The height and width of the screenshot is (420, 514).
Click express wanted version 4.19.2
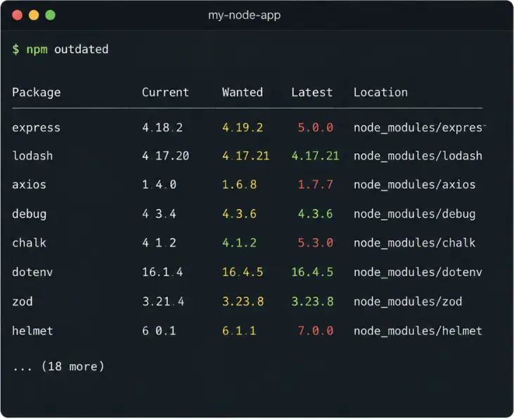pyautogui.click(x=243, y=127)
